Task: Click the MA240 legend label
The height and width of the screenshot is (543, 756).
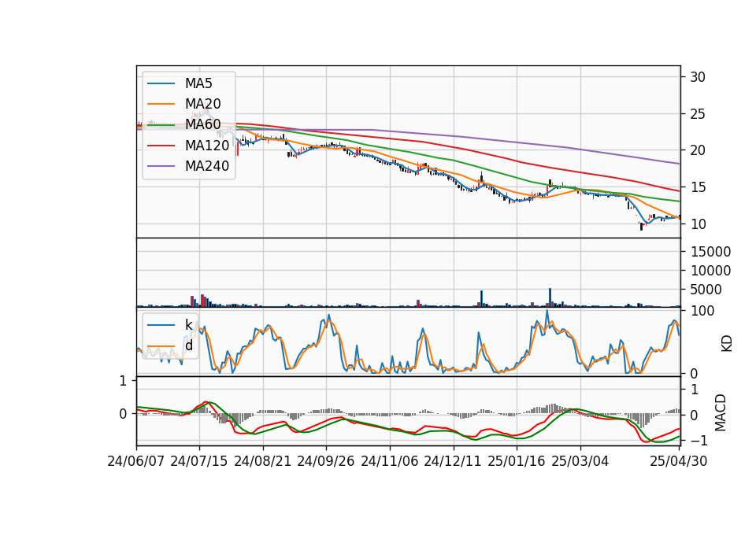Action: point(207,166)
